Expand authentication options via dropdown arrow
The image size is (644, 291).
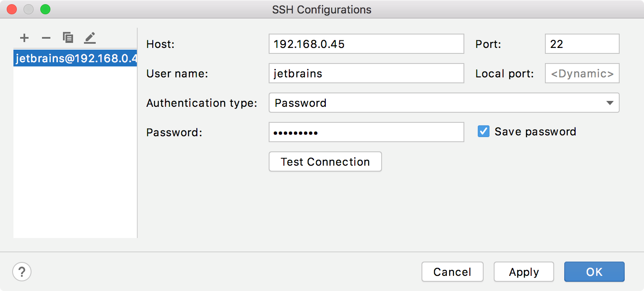(x=610, y=103)
